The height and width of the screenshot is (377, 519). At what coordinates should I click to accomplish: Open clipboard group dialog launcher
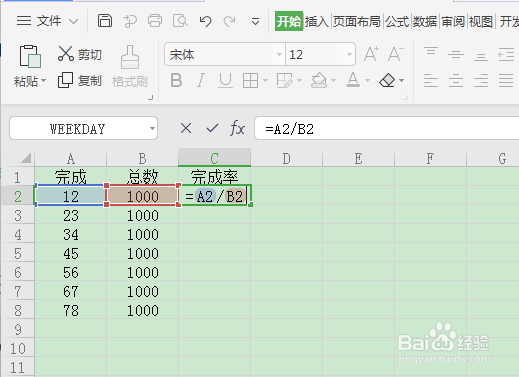151,97
